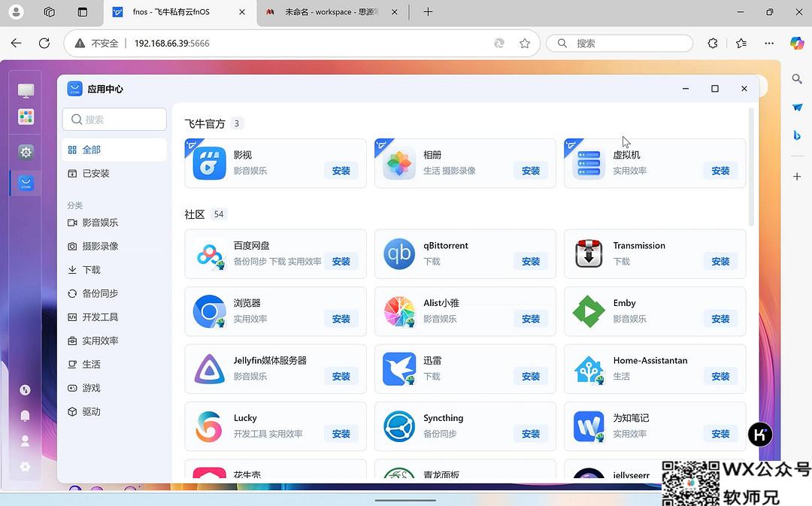Filter apps by 开发工具
Screen dimensions: 812x506
point(114,317)
